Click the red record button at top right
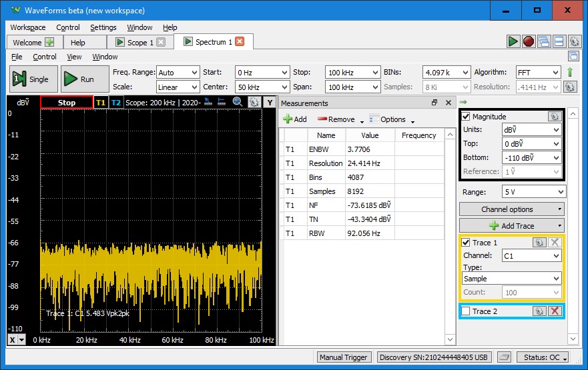 point(528,42)
